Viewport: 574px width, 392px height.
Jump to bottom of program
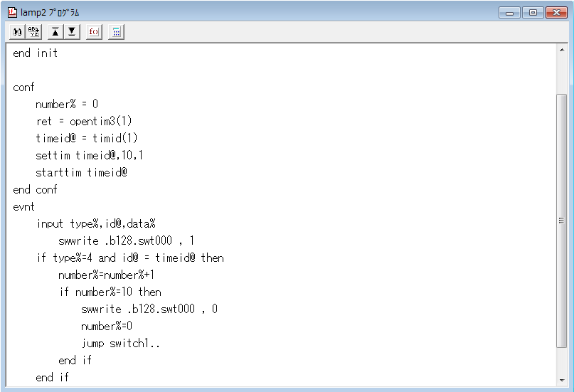[x=72, y=32]
